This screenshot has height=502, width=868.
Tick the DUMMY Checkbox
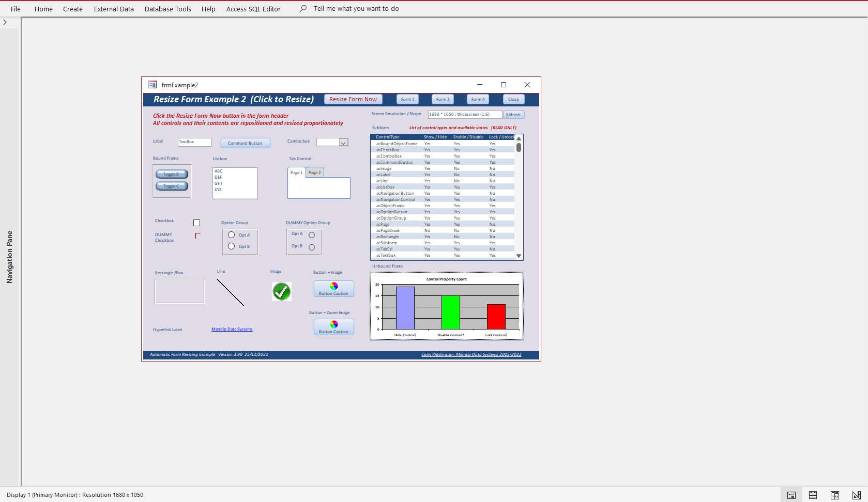tap(197, 236)
